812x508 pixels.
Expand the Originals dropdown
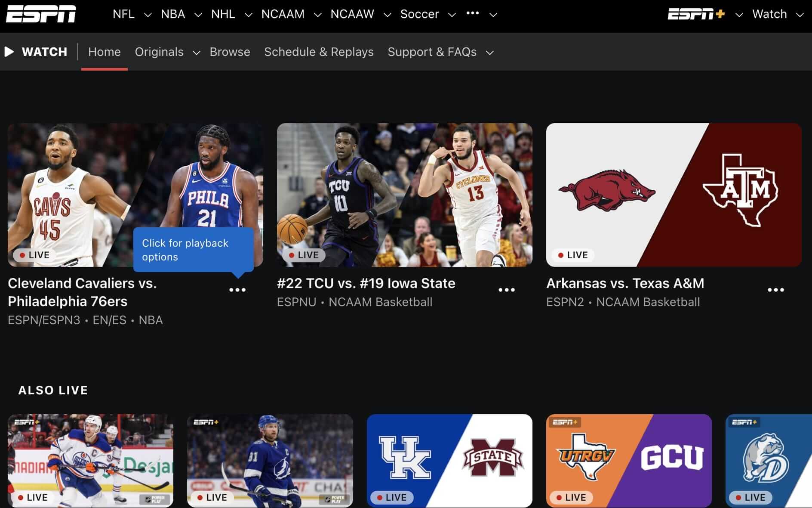pos(196,53)
